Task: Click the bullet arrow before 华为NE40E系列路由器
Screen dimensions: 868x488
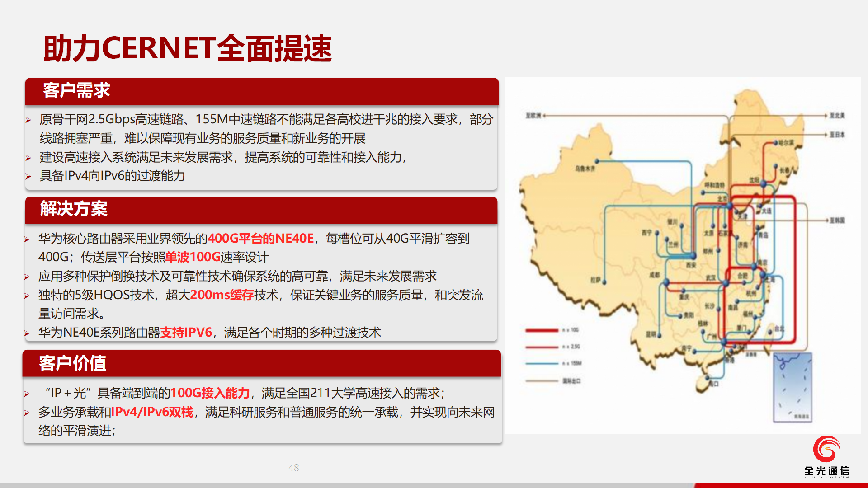Action: [27, 333]
